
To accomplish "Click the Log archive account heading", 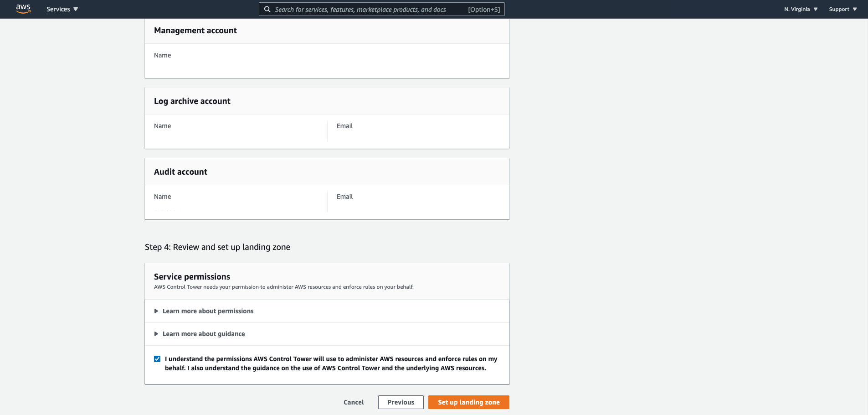I will 192,101.
